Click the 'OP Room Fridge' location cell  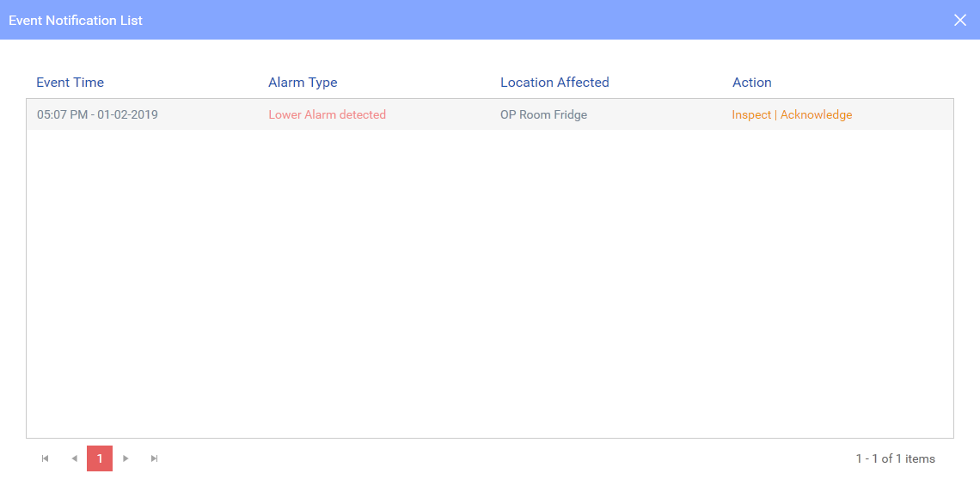[543, 114]
